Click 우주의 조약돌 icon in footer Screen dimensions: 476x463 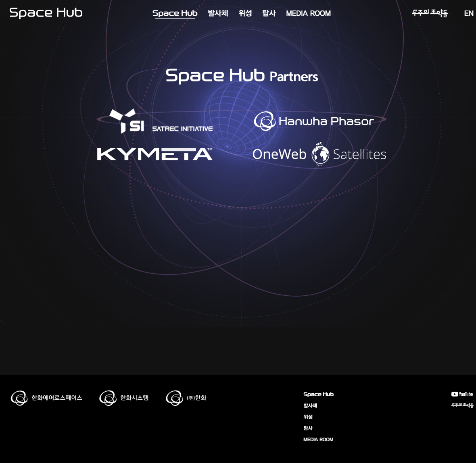[462, 405]
